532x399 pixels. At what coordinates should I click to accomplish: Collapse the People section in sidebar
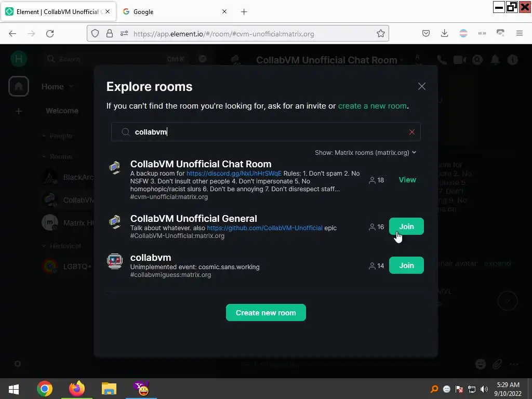click(x=57, y=136)
